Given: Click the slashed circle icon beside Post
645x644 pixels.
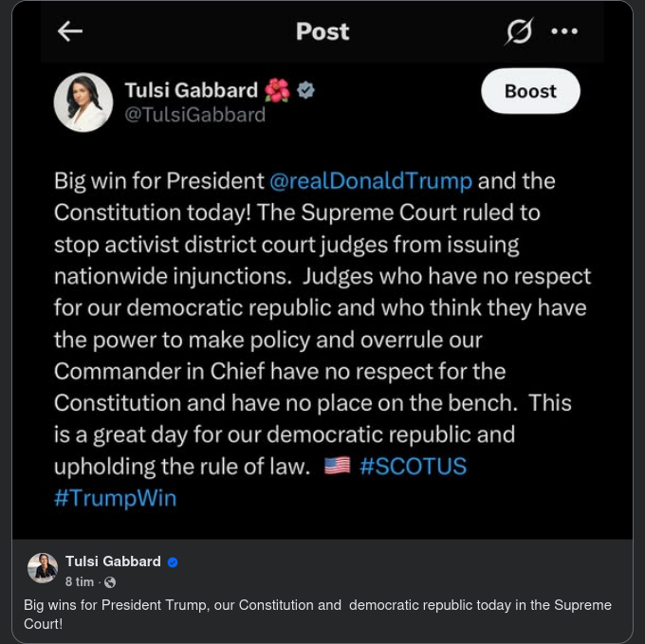Looking at the screenshot, I should tap(519, 31).
